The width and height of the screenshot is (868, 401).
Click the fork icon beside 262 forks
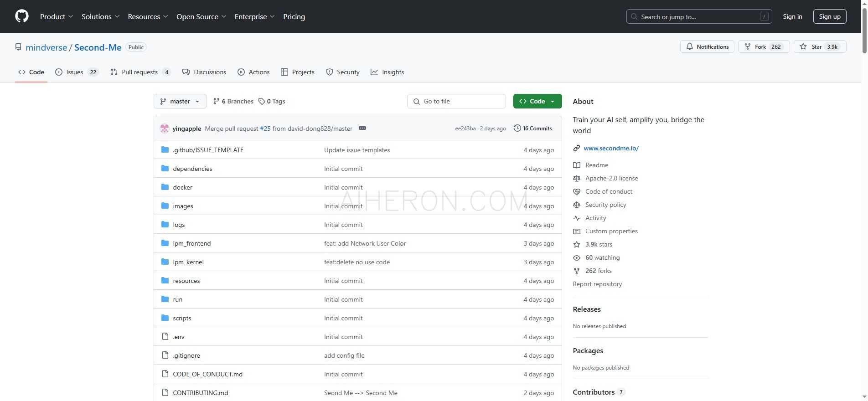click(577, 271)
